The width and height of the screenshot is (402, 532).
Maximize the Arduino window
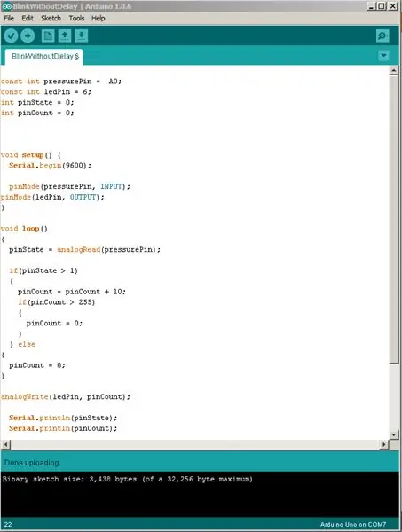point(382,6)
